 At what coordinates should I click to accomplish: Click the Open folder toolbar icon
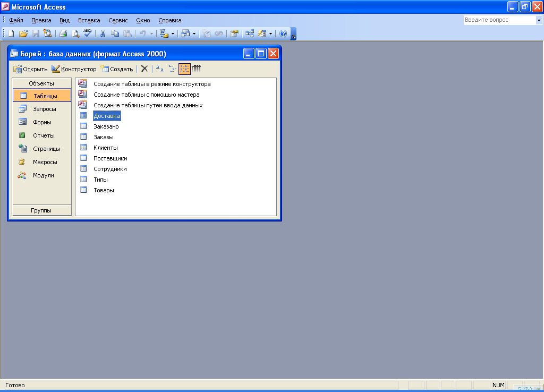tap(23, 33)
